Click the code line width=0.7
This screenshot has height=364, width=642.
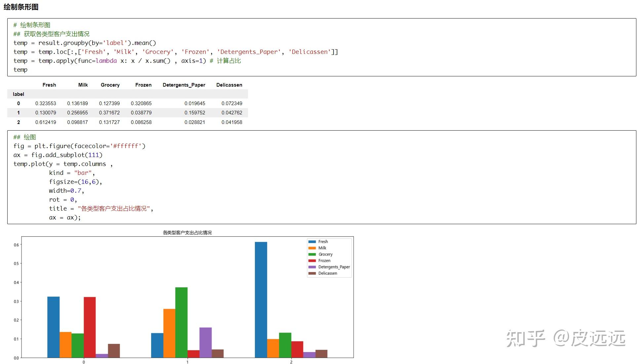pyautogui.click(x=66, y=191)
